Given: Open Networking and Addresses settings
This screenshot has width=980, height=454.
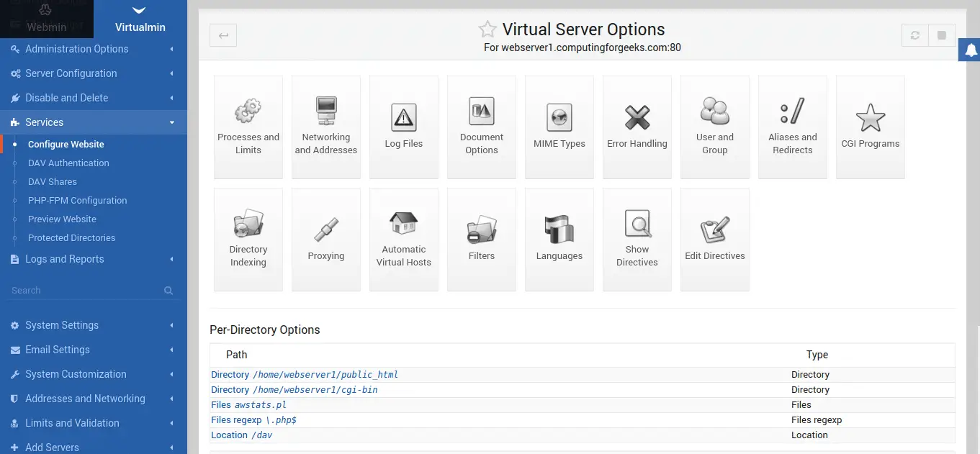Looking at the screenshot, I should coord(326,127).
